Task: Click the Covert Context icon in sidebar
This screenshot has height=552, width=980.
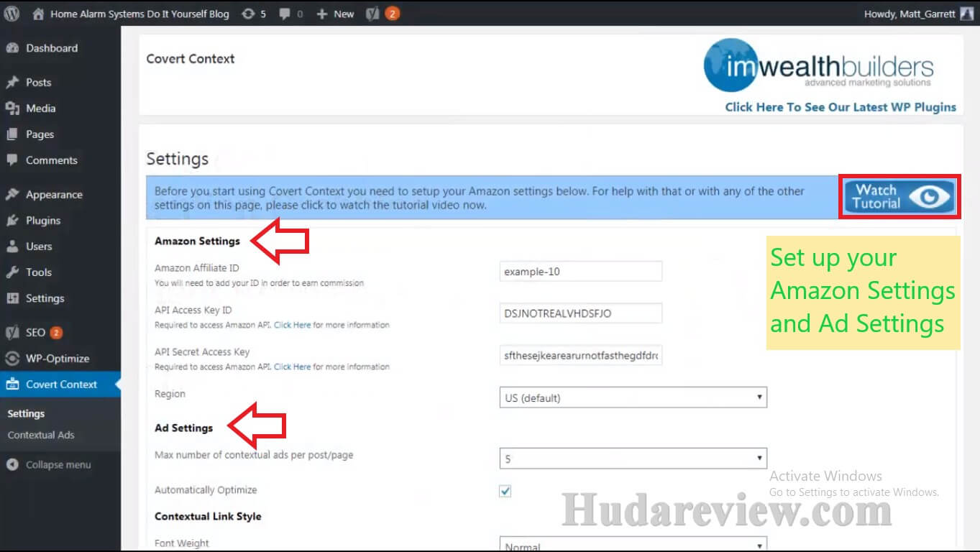Action: click(12, 385)
